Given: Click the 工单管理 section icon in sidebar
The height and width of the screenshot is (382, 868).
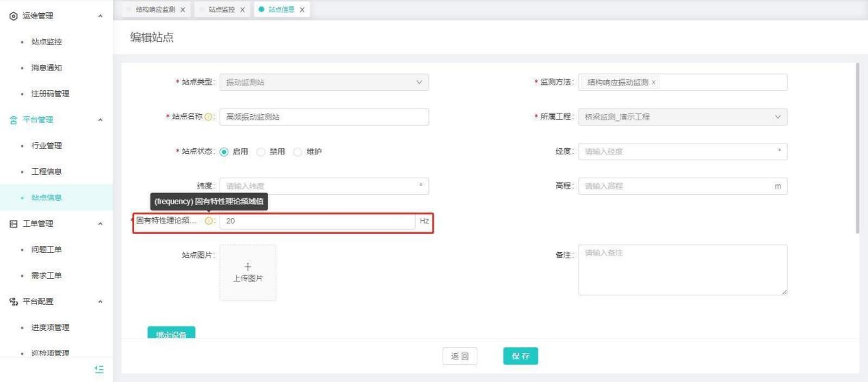Looking at the screenshot, I should [14, 223].
